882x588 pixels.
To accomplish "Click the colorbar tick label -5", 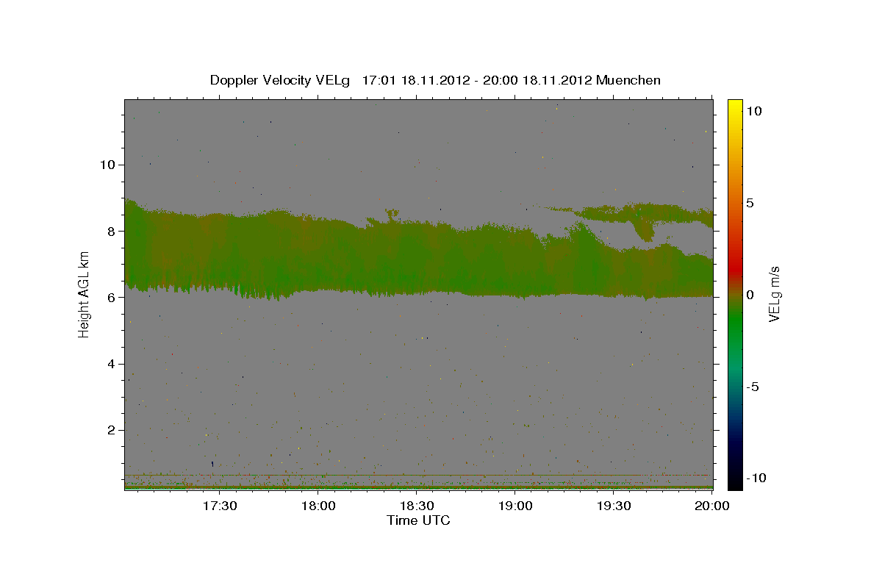I will 752,387.
